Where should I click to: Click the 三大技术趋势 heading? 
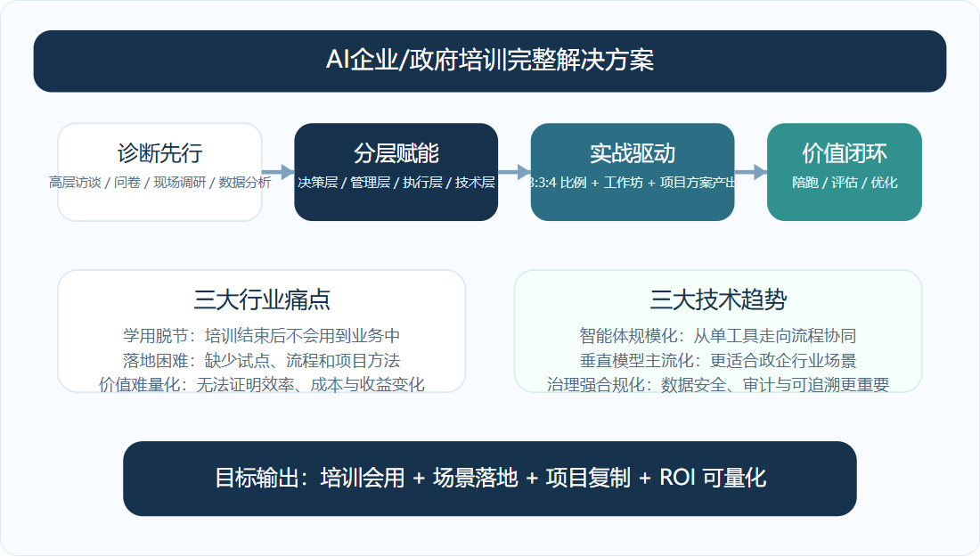pos(718,300)
